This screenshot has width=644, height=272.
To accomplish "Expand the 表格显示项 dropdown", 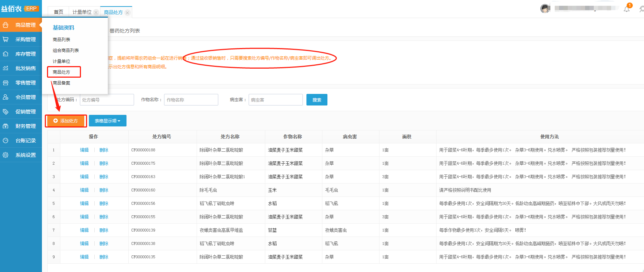I will (107, 121).
